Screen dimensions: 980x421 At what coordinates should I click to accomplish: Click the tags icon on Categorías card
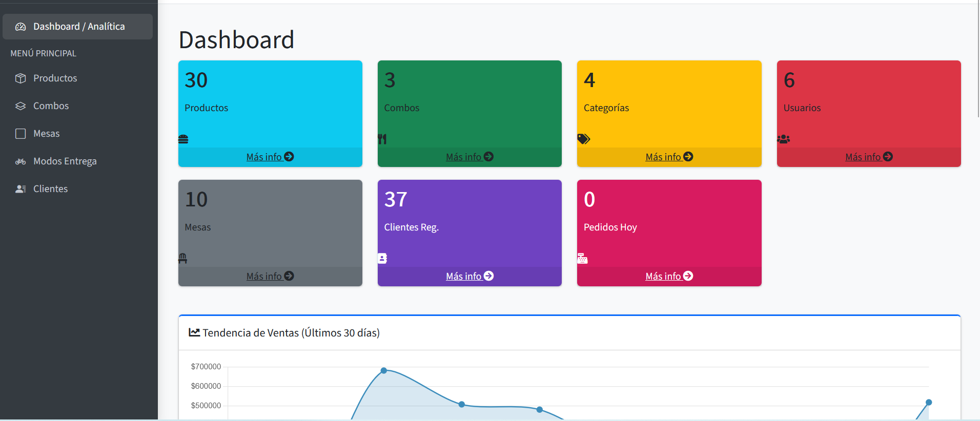584,139
